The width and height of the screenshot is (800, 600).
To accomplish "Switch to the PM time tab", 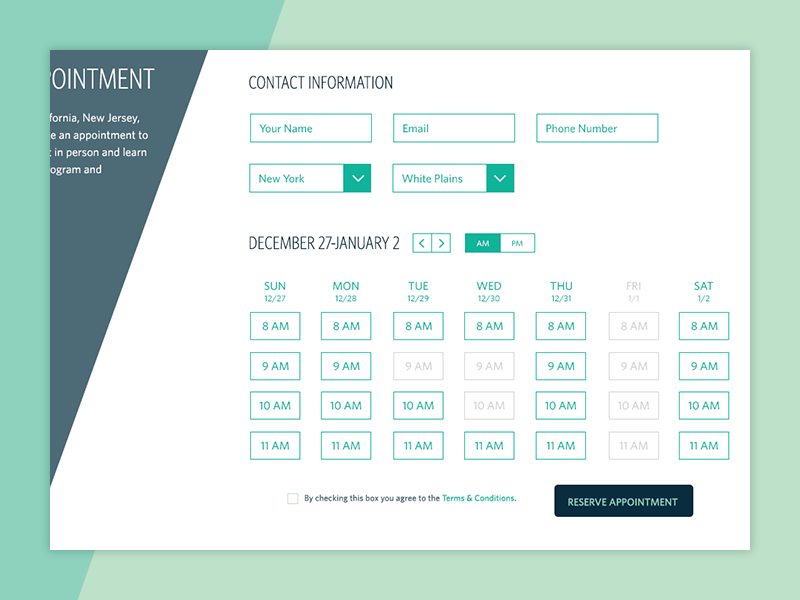I will point(517,243).
